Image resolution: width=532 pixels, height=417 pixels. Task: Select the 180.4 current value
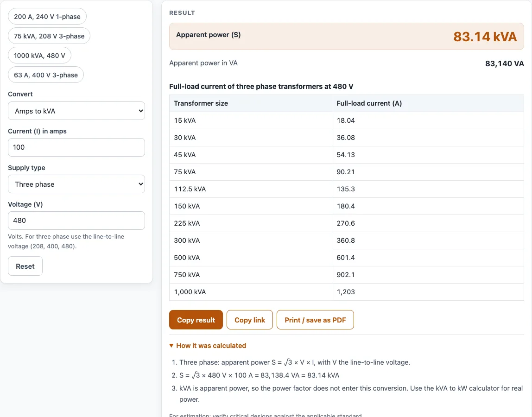tap(346, 206)
